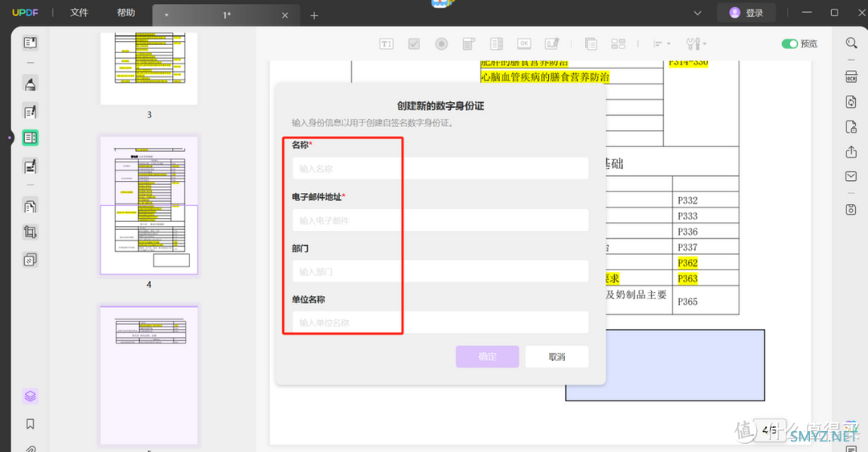The width and height of the screenshot is (868, 452).
Task: Select the document tab labeled 1*
Action: pyautogui.click(x=226, y=15)
